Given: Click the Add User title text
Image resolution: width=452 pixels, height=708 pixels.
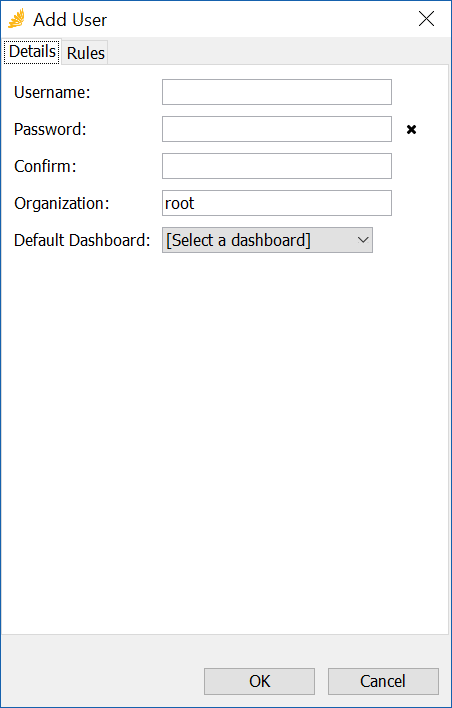Looking at the screenshot, I should coord(70,20).
